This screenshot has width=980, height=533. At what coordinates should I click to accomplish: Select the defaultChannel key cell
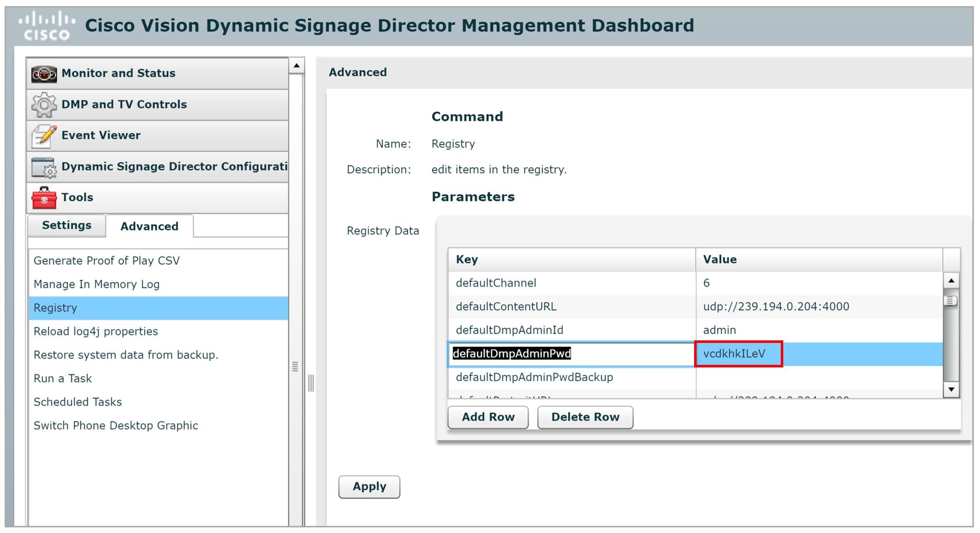coord(572,283)
